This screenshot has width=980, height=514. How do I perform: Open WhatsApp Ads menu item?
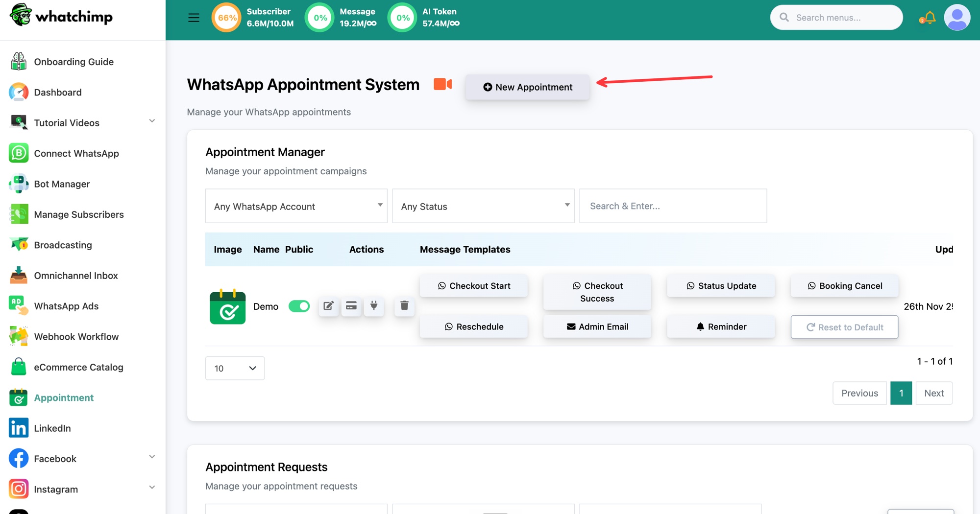66,306
